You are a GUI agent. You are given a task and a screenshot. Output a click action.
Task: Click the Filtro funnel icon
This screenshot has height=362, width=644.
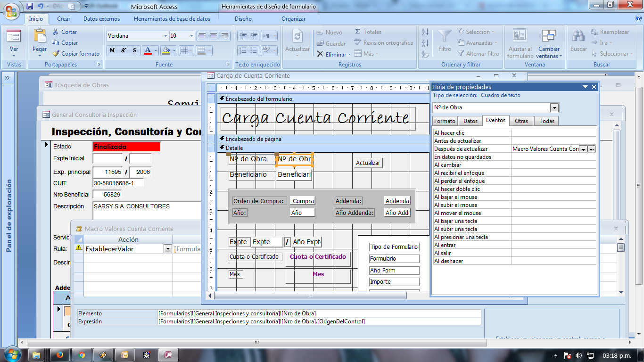[x=445, y=37]
